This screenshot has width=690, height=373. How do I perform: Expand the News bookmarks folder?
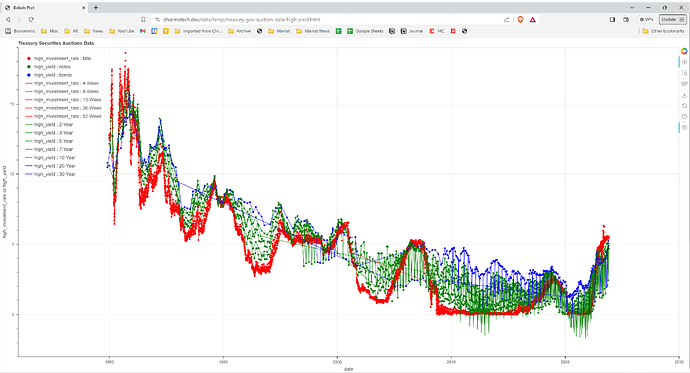point(94,31)
